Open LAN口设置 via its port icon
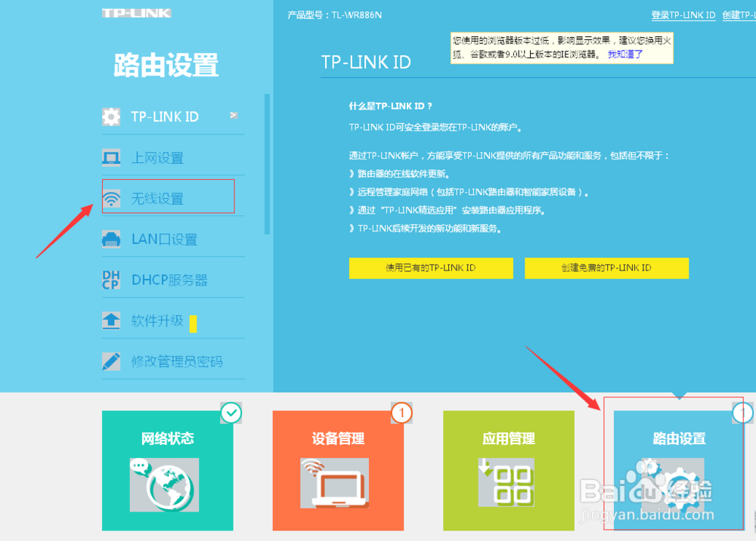 pyautogui.click(x=110, y=239)
